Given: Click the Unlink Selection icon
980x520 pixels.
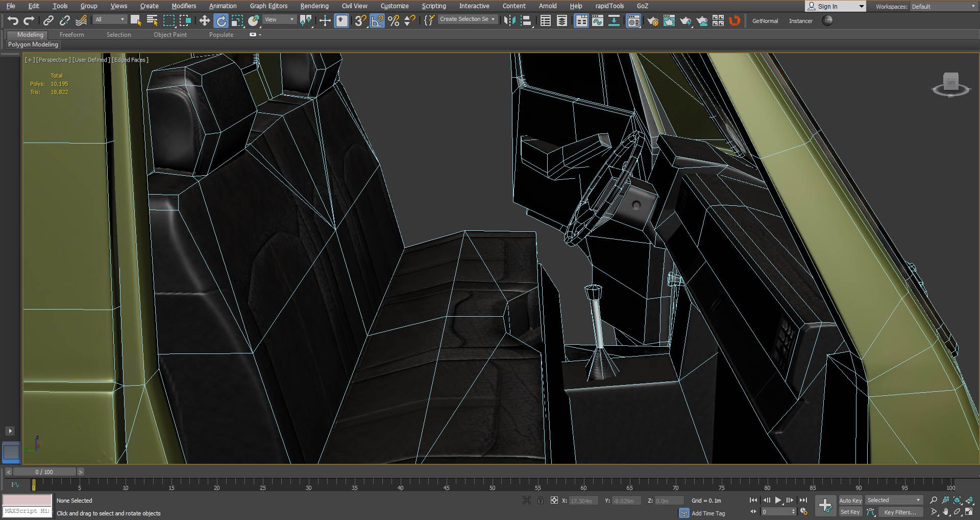Looking at the screenshot, I should (x=65, y=20).
